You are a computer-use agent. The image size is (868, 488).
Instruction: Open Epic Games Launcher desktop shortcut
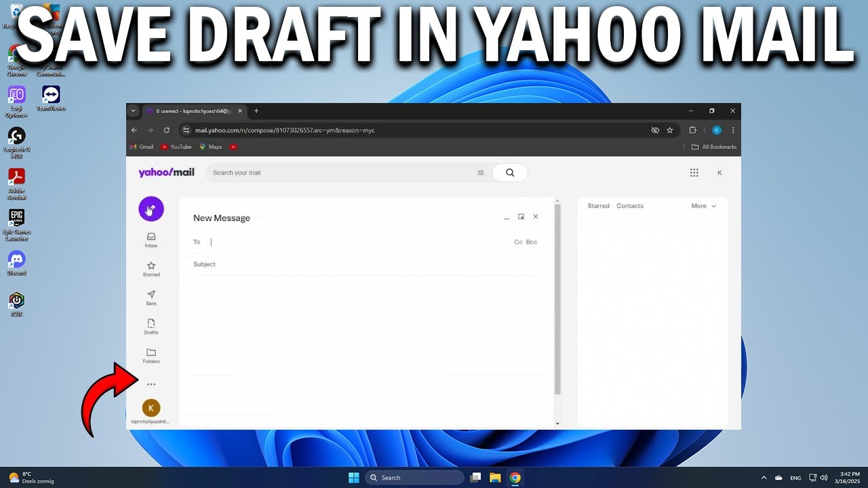pyautogui.click(x=16, y=225)
